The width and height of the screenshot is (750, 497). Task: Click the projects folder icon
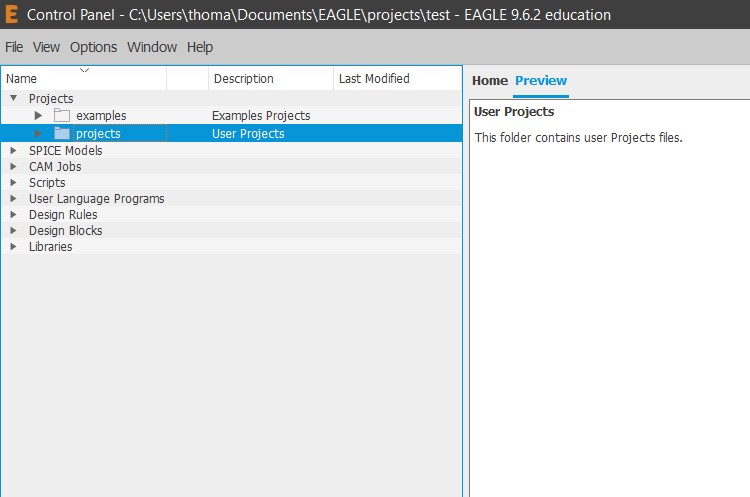coord(62,134)
